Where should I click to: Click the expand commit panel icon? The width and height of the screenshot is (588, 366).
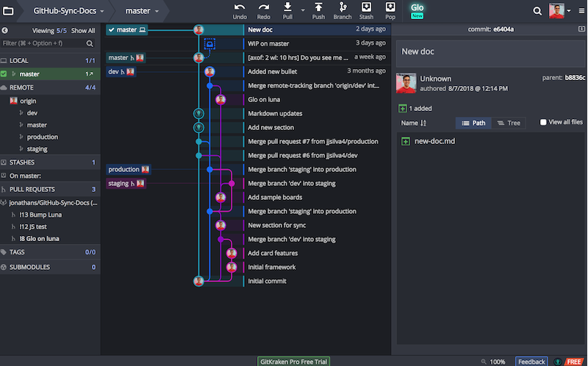click(x=581, y=29)
